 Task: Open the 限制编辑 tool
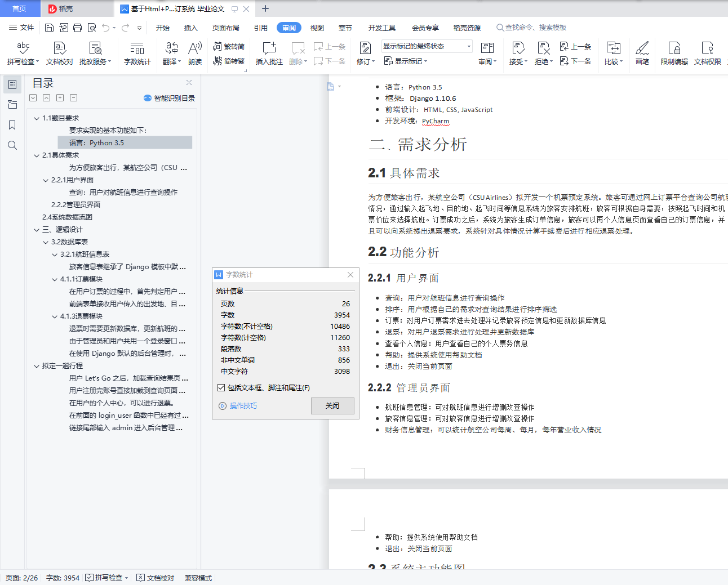674,53
